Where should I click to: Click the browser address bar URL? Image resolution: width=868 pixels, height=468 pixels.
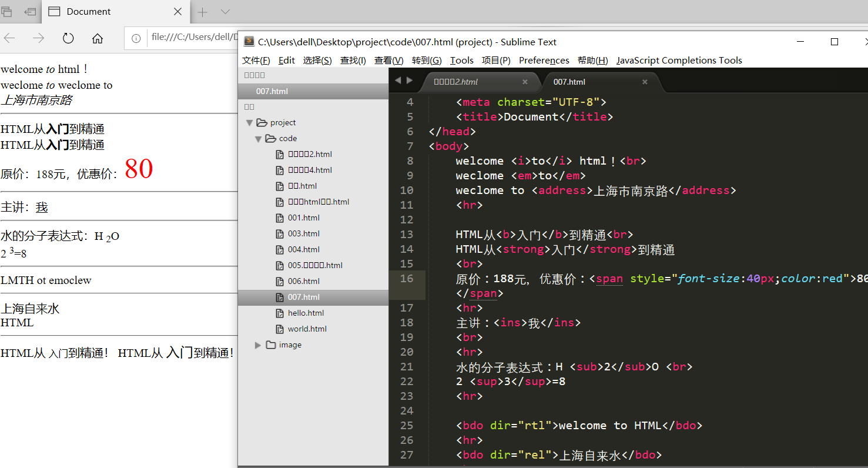(x=193, y=37)
